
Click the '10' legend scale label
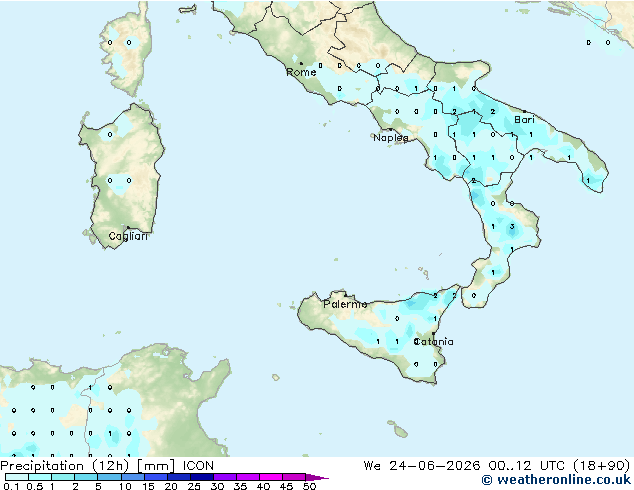pos(125,486)
